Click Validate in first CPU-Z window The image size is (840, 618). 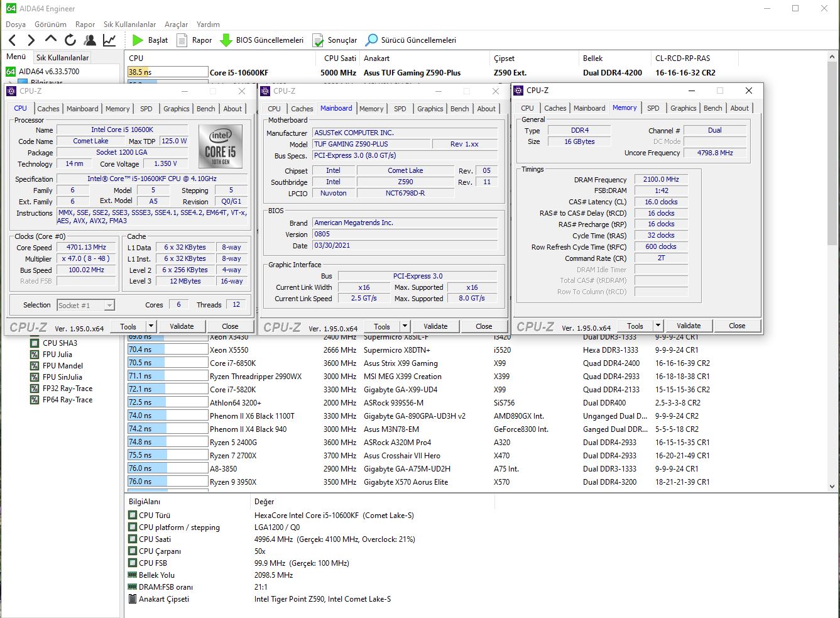[x=182, y=326]
